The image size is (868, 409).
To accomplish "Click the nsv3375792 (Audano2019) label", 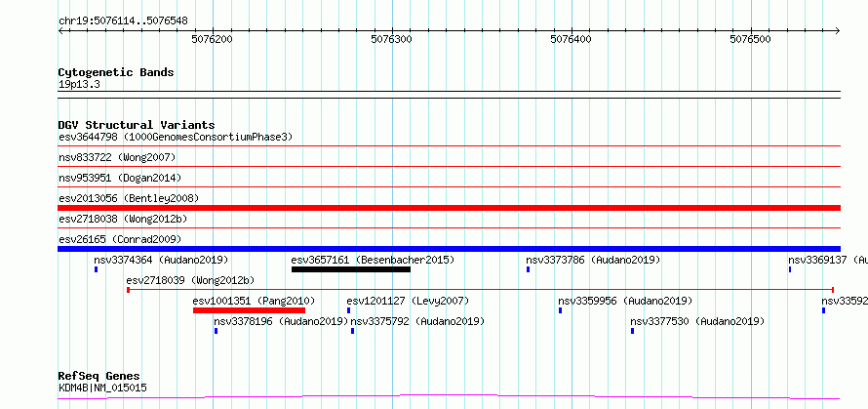I will (x=417, y=321).
